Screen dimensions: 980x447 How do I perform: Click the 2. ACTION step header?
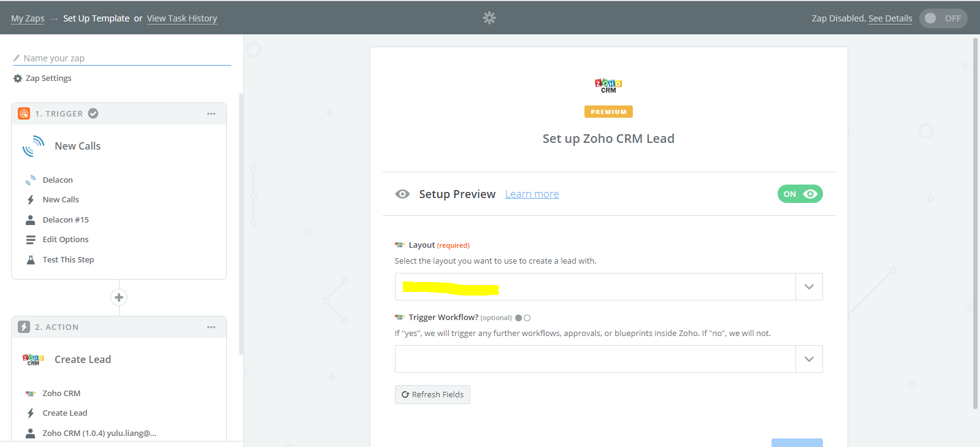coord(119,327)
